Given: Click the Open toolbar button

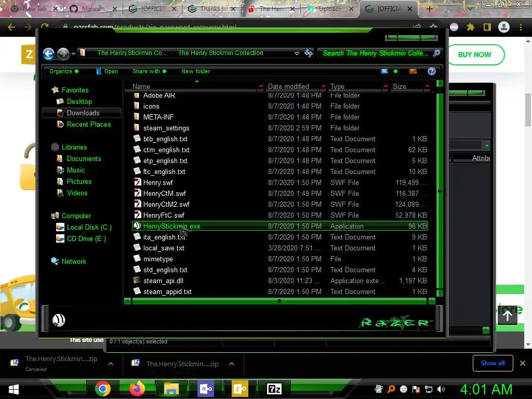Looking at the screenshot, I should (x=107, y=71).
